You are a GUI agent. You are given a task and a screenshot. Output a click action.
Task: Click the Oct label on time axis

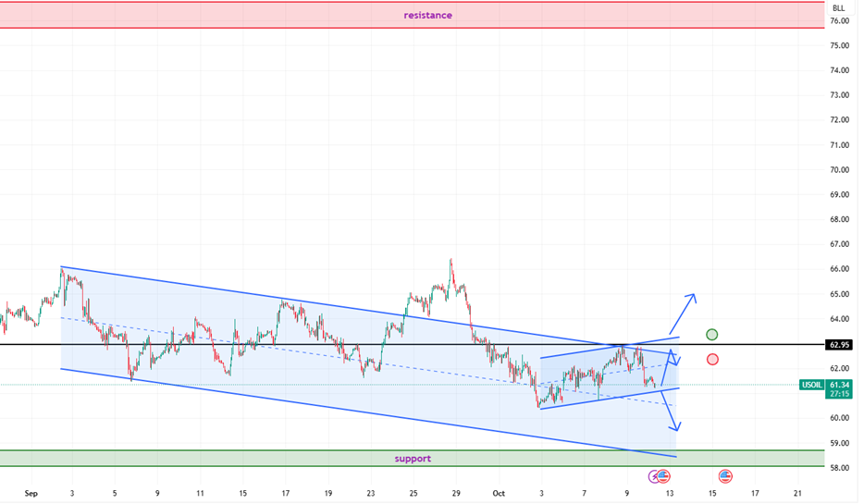click(500, 494)
